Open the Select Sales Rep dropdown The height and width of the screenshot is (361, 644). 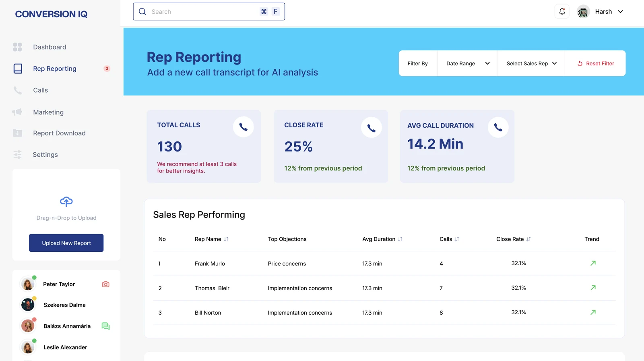coord(531,63)
